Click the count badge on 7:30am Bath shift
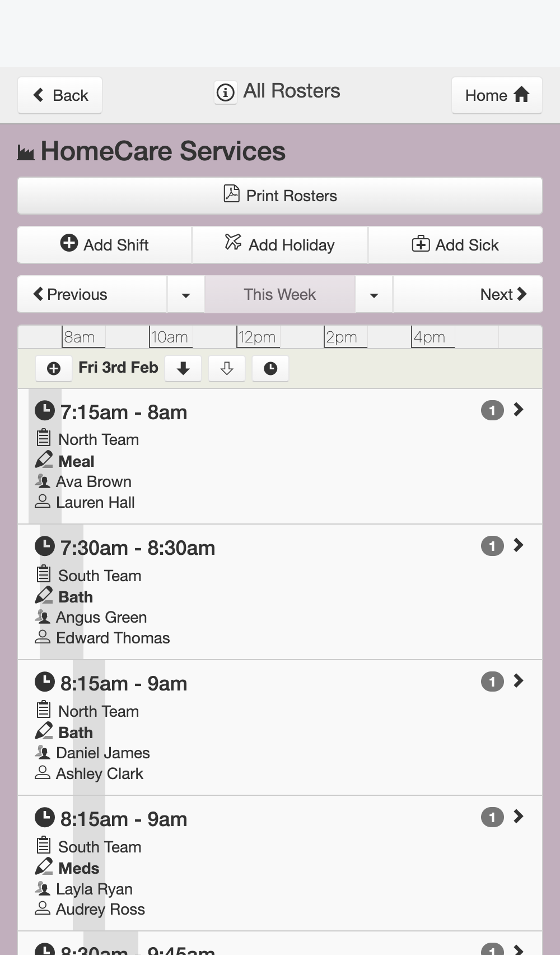 tap(492, 546)
